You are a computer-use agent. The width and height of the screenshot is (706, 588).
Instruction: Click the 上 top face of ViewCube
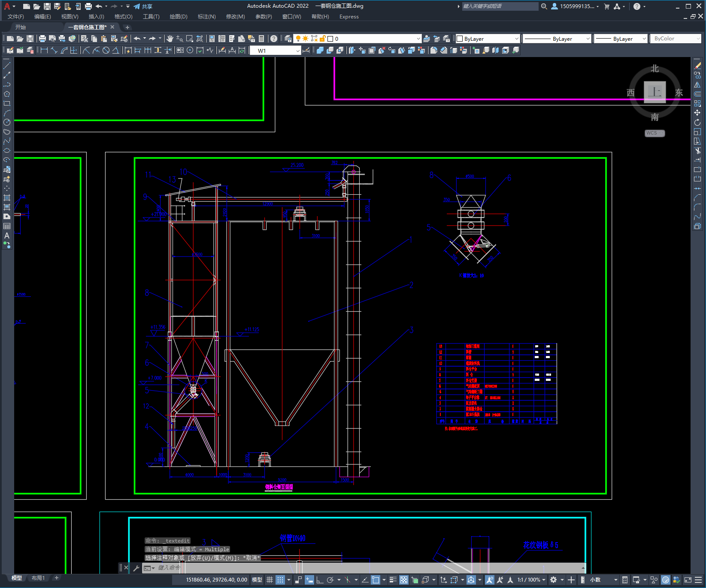click(x=654, y=92)
